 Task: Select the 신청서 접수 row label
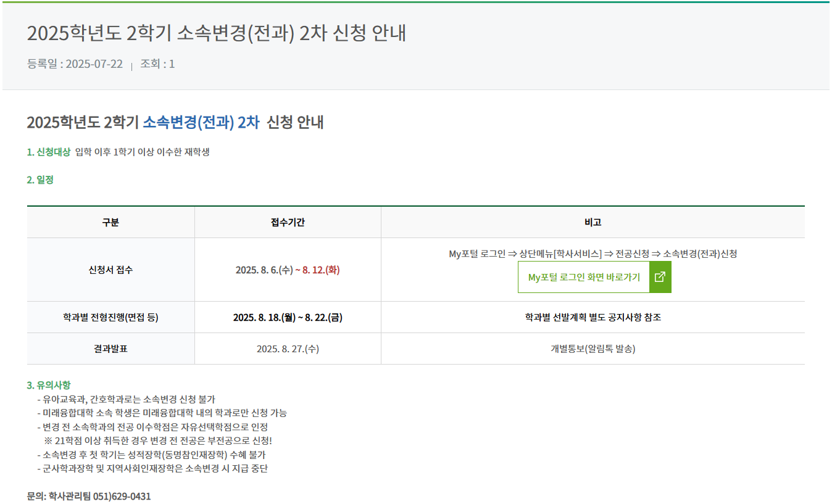click(110, 270)
